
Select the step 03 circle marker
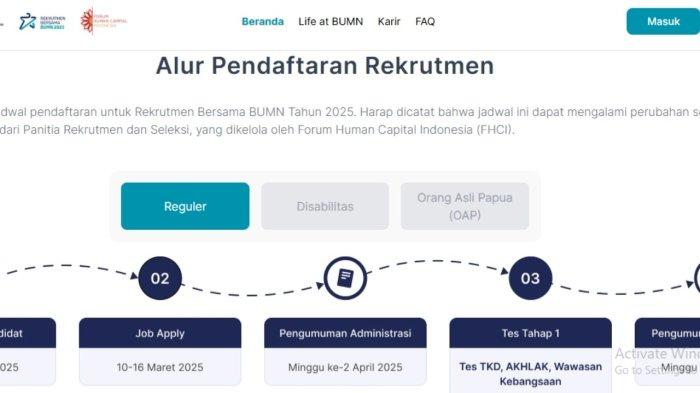pyautogui.click(x=530, y=278)
